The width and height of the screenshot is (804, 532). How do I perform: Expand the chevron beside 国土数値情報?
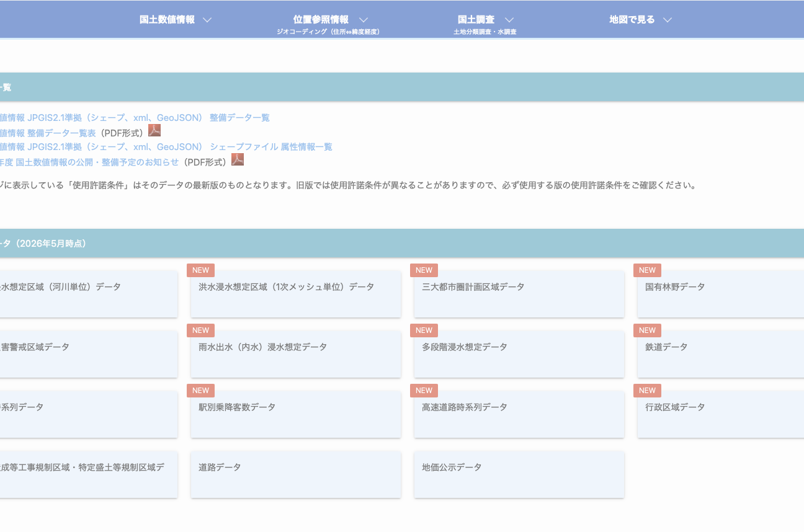click(x=207, y=20)
